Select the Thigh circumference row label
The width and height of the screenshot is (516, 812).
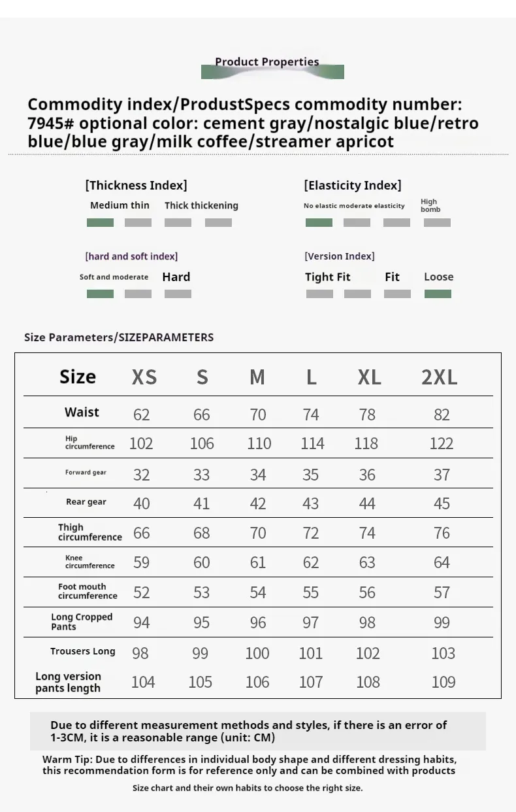pos(90,532)
